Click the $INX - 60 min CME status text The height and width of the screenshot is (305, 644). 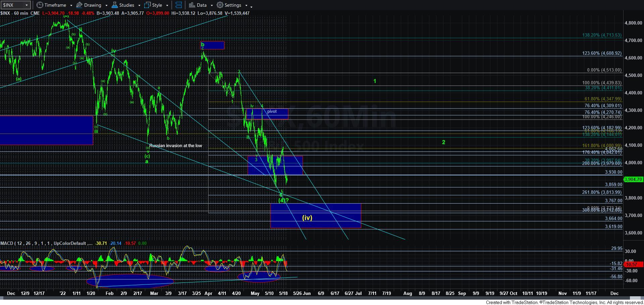20,13
